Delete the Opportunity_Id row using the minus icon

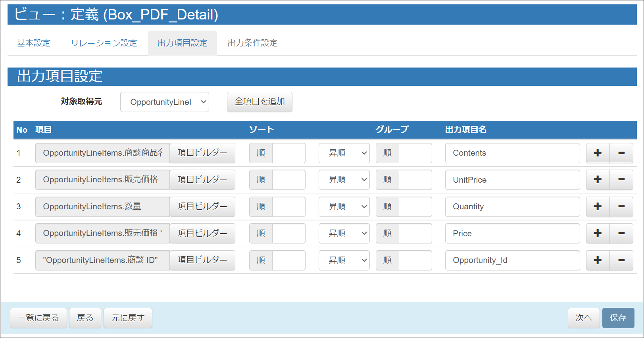(621, 260)
